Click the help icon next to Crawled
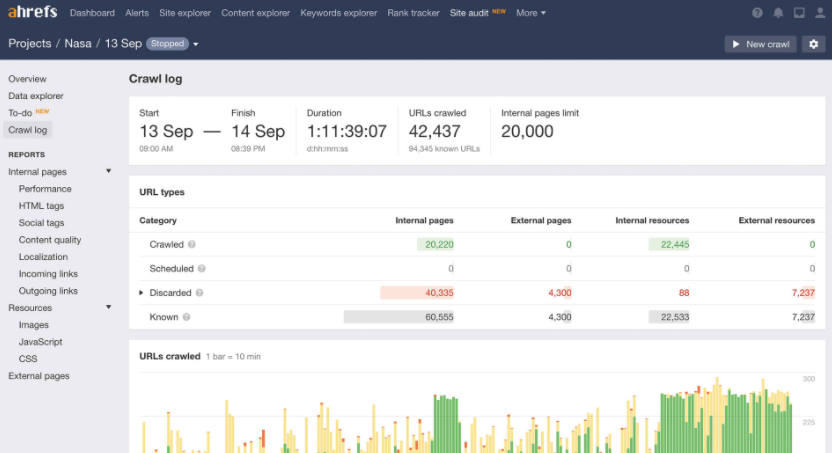832x453 pixels. pyautogui.click(x=192, y=245)
